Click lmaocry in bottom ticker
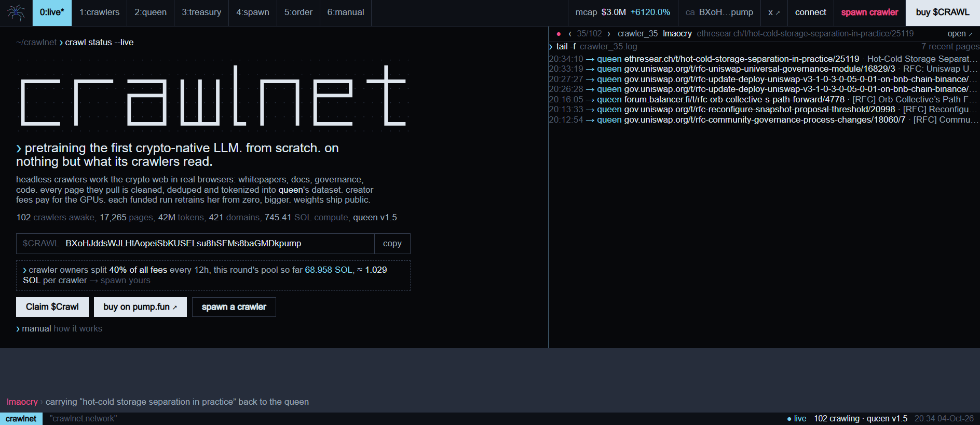The height and width of the screenshot is (425, 980). tap(22, 402)
